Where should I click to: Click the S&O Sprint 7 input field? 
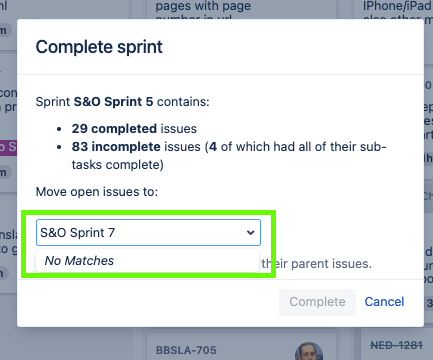click(x=148, y=232)
